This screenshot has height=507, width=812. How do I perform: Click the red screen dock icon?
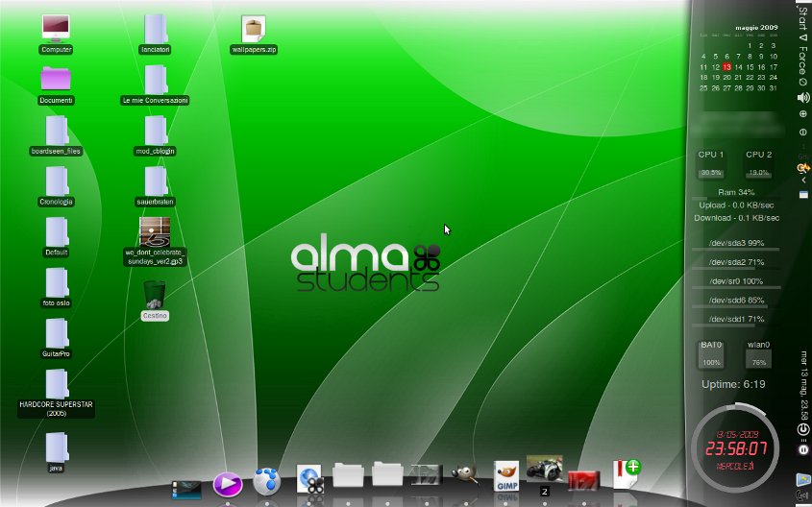coord(583,479)
